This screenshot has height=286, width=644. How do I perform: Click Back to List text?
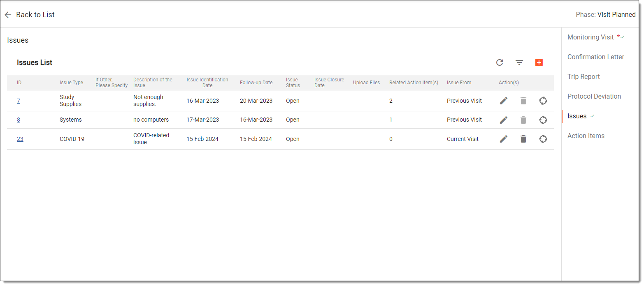pos(35,15)
